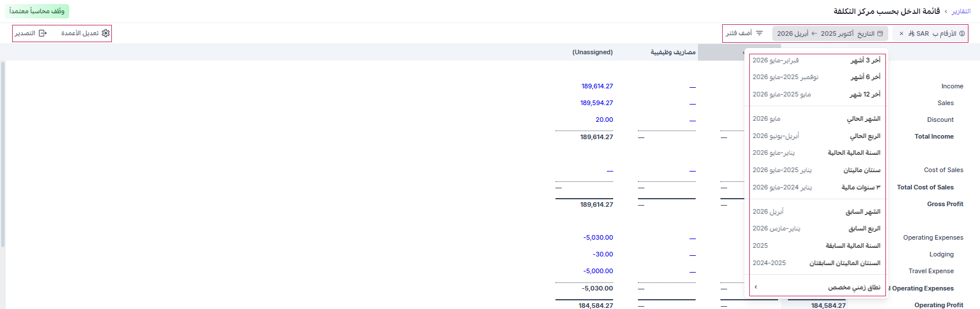Click the أضف فلتر filter button
The height and width of the screenshot is (309, 980).
click(x=744, y=33)
